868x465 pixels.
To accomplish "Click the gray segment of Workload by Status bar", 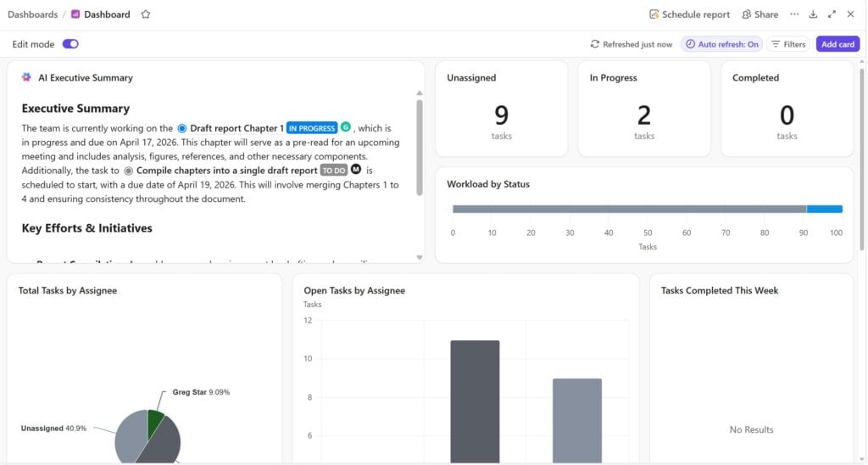I will tap(630, 209).
